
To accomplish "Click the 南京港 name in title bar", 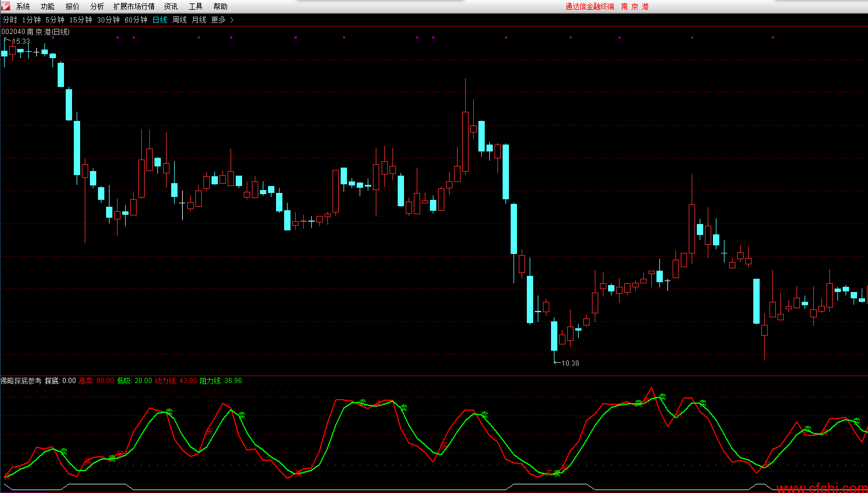I will coord(635,6).
